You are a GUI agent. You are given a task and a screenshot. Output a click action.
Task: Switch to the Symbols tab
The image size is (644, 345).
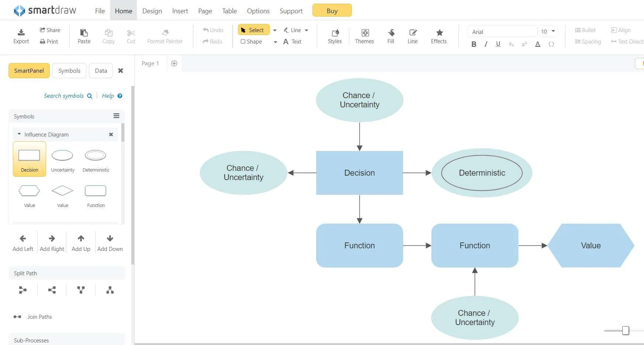(x=69, y=70)
